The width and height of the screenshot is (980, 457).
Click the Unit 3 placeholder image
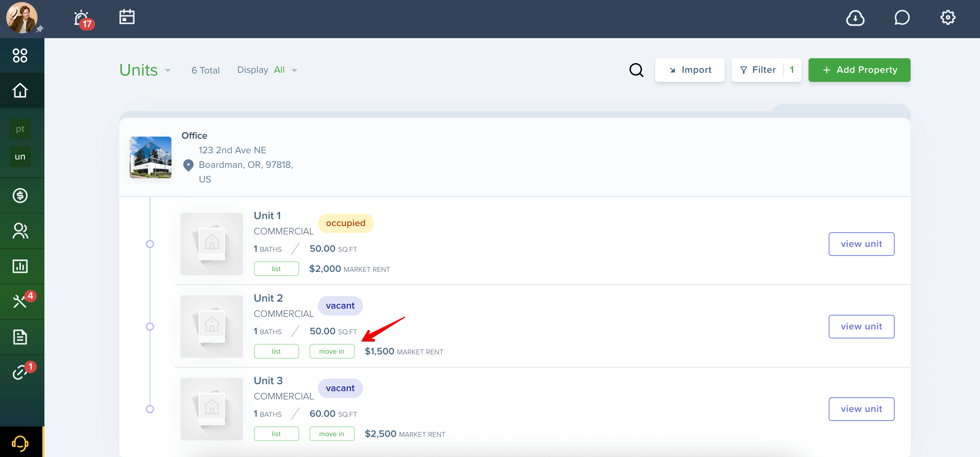pos(212,409)
